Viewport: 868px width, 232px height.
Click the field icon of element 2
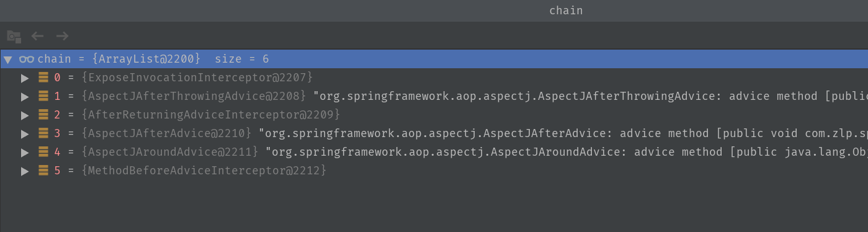click(43, 115)
